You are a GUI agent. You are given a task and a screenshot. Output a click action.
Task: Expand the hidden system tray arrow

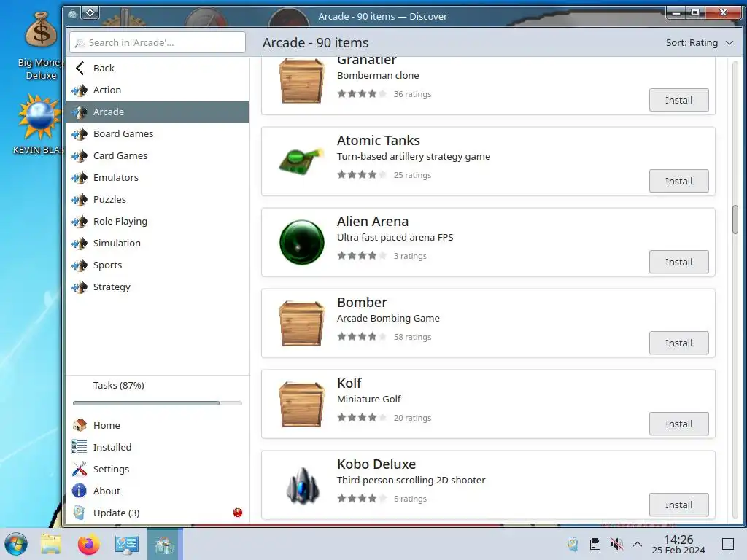tap(638, 544)
